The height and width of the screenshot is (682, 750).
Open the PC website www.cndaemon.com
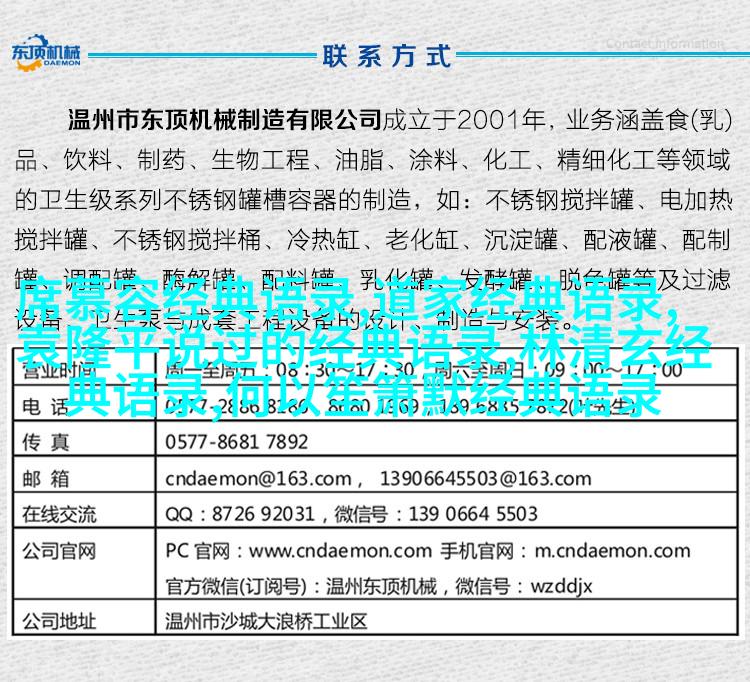tap(340, 551)
